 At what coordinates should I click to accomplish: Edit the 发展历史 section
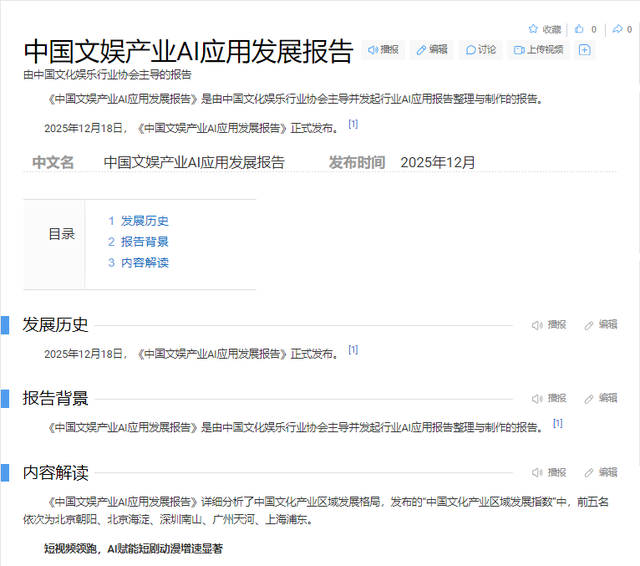click(x=601, y=325)
